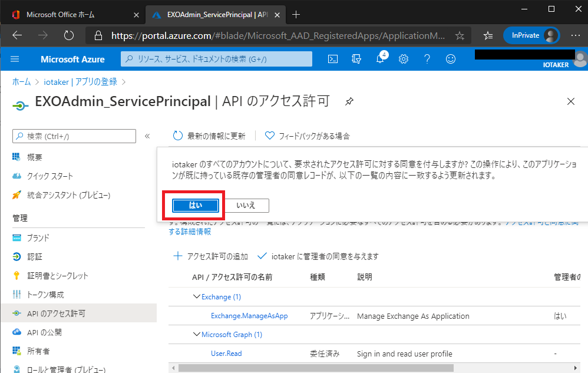Collapse the Microsoft Graph (1) group
The image size is (588, 373).
[x=197, y=335]
